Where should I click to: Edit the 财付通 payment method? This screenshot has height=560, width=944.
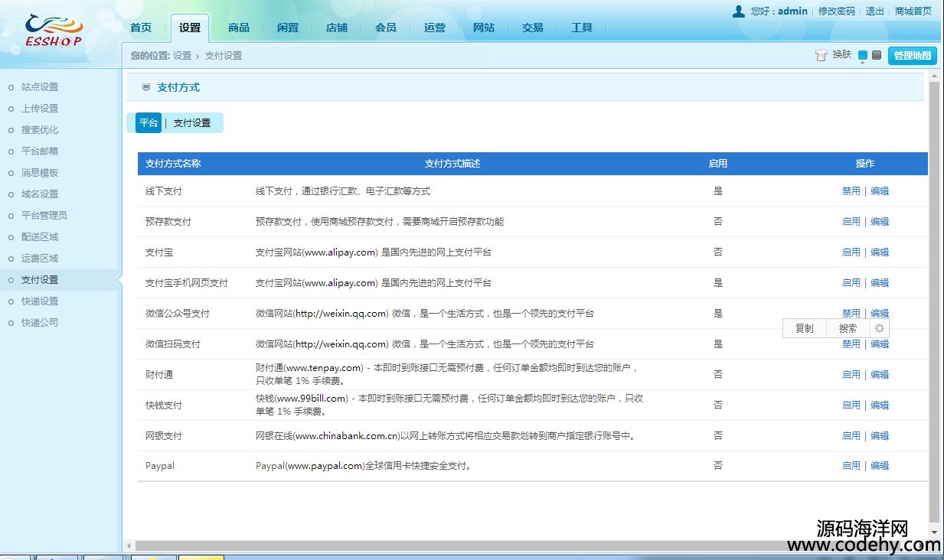point(880,375)
